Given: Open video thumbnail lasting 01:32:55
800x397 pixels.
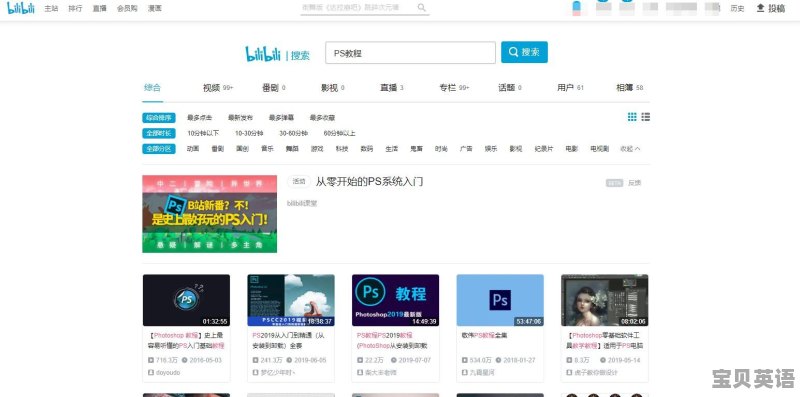Looking at the screenshot, I should pyautogui.click(x=186, y=300).
